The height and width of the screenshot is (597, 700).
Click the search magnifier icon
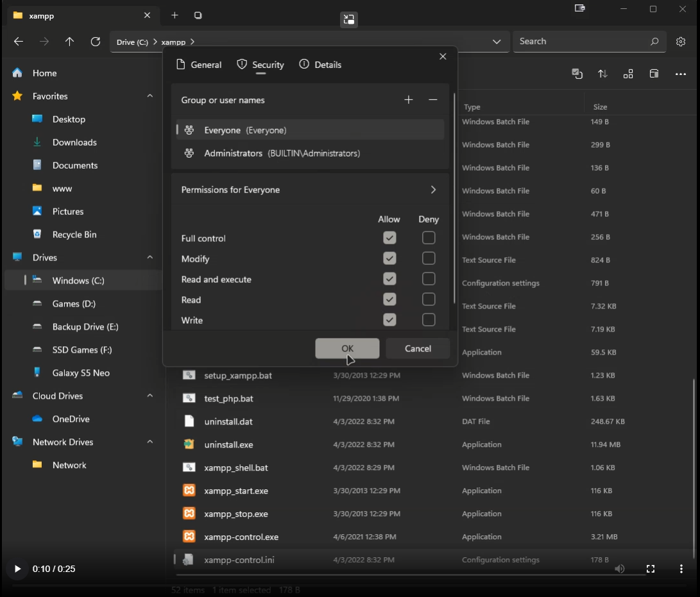(654, 42)
